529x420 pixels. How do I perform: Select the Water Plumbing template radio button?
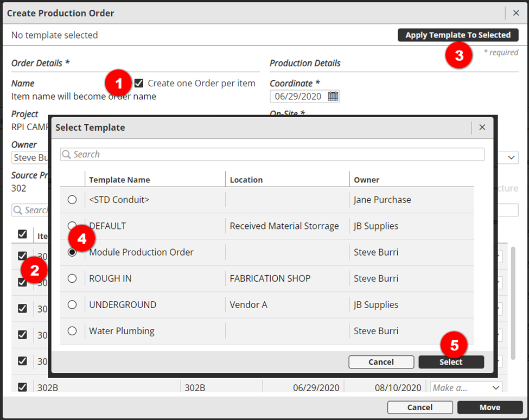pyautogui.click(x=72, y=331)
